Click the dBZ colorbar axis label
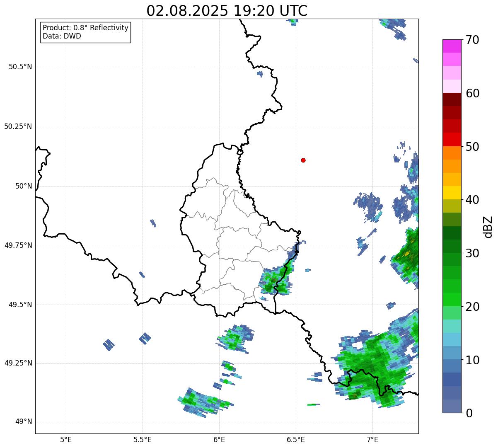 (488, 226)
